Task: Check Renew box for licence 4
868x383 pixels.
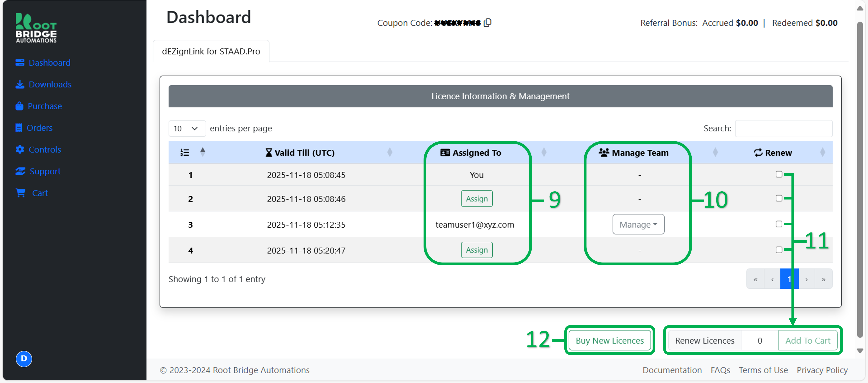Action: (x=779, y=250)
